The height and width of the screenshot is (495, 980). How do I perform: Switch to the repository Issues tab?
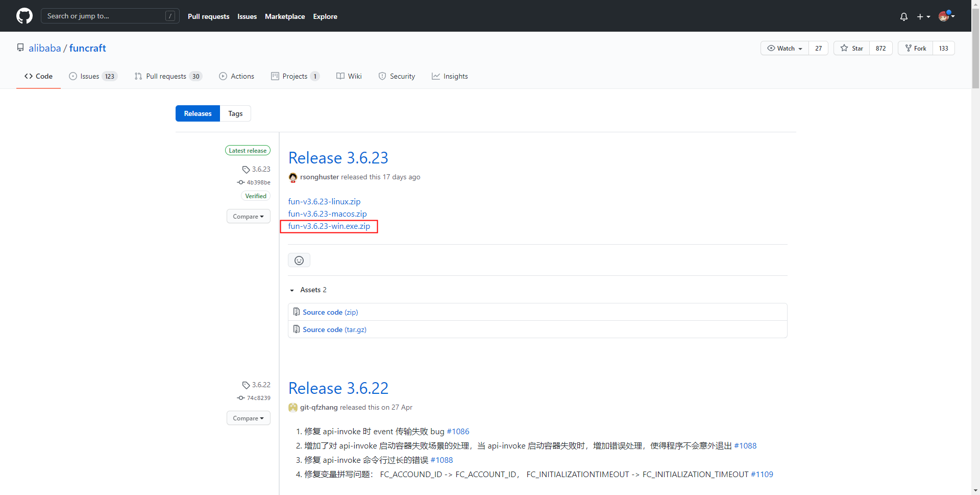[93, 76]
